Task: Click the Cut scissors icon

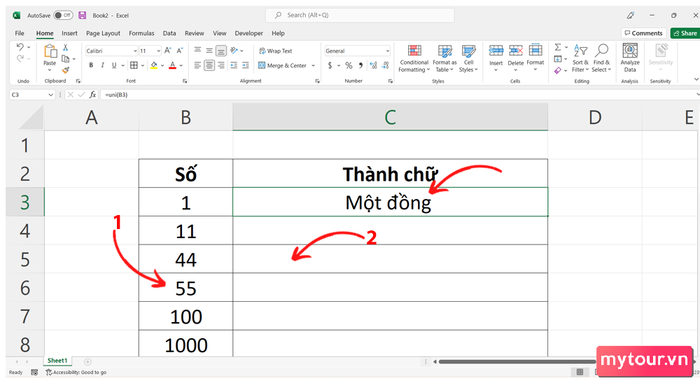Action: 65,47
